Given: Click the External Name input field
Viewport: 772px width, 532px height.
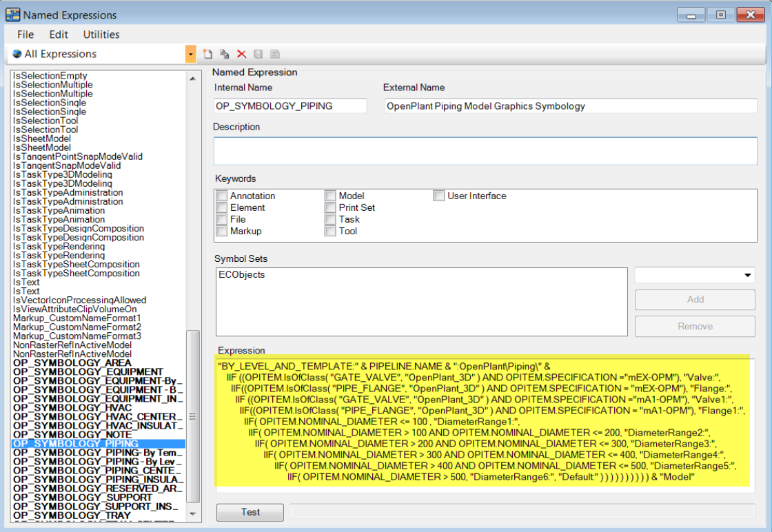Looking at the screenshot, I should tap(571, 106).
